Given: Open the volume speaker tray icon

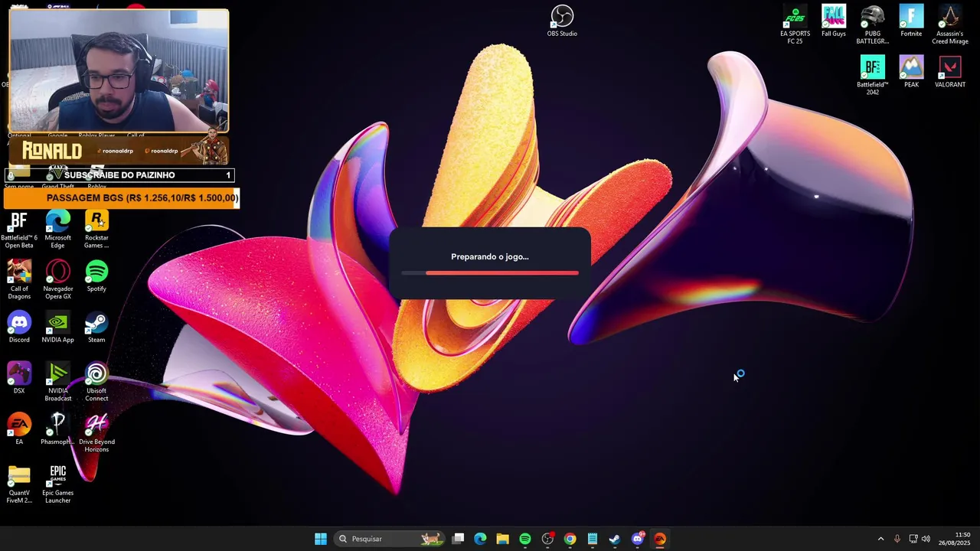Looking at the screenshot, I should click(926, 539).
